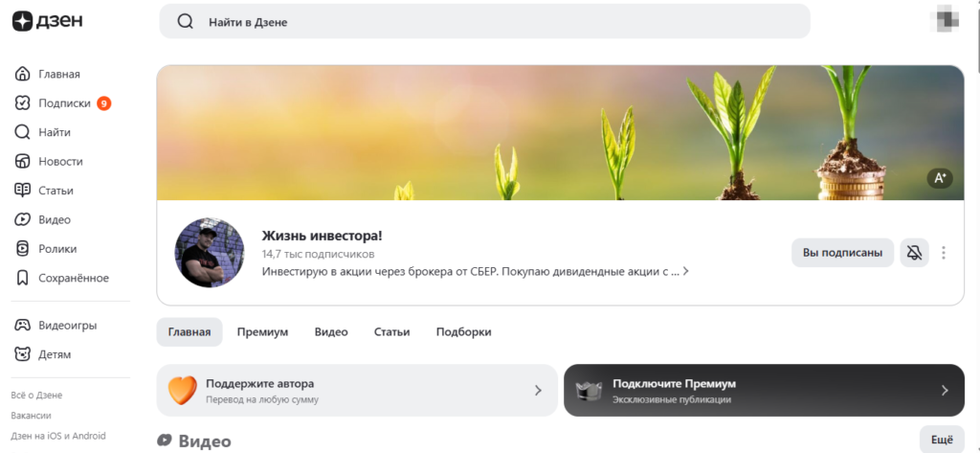Screen dimensions: 980x453
Task: Click the orange heart icon for Поддержите автора
Action: [183, 391]
